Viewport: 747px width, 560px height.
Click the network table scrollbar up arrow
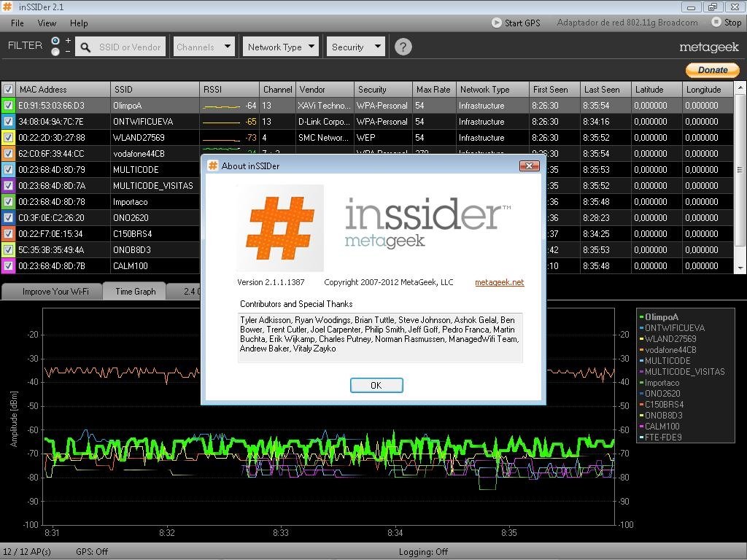[x=740, y=87]
